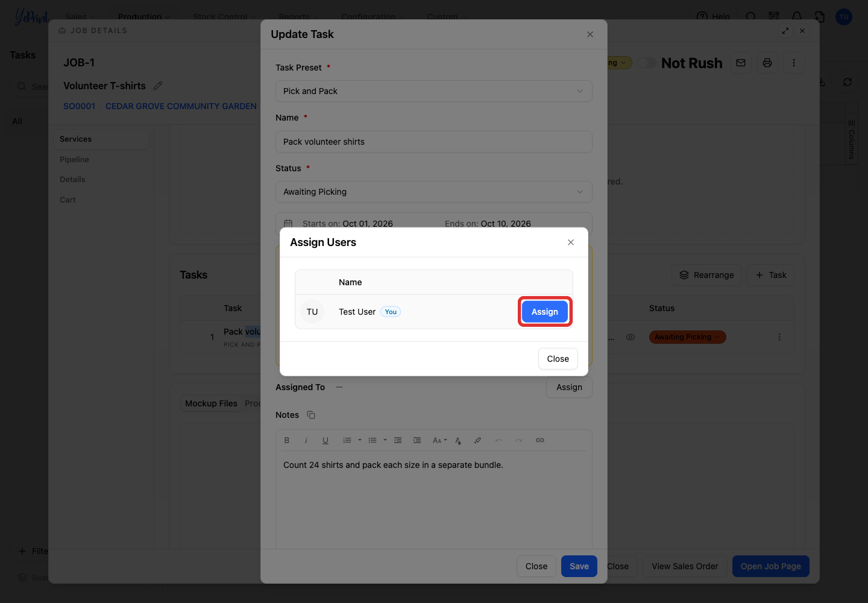Click Rearrange tasks button
Image resolution: width=868 pixels, height=603 pixels.
706,275
